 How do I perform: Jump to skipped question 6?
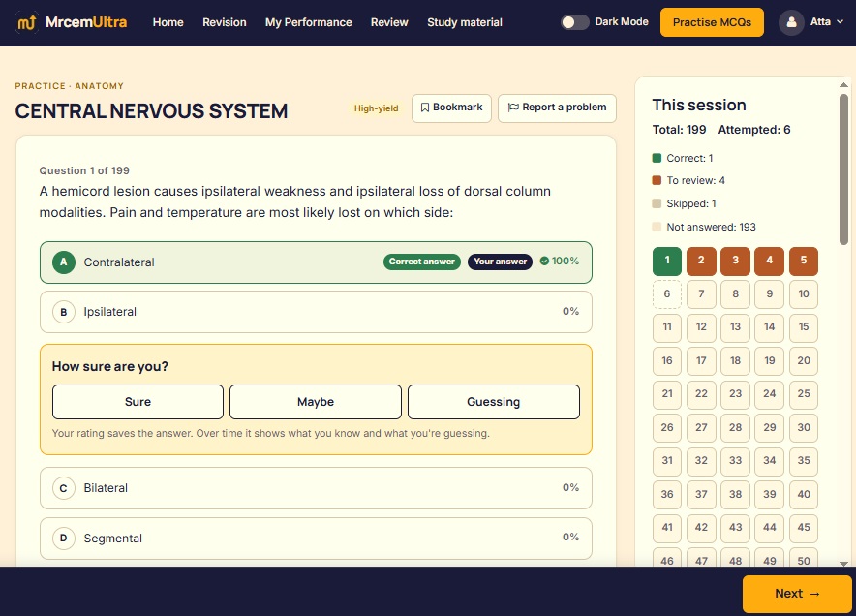[x=667, y=294]
